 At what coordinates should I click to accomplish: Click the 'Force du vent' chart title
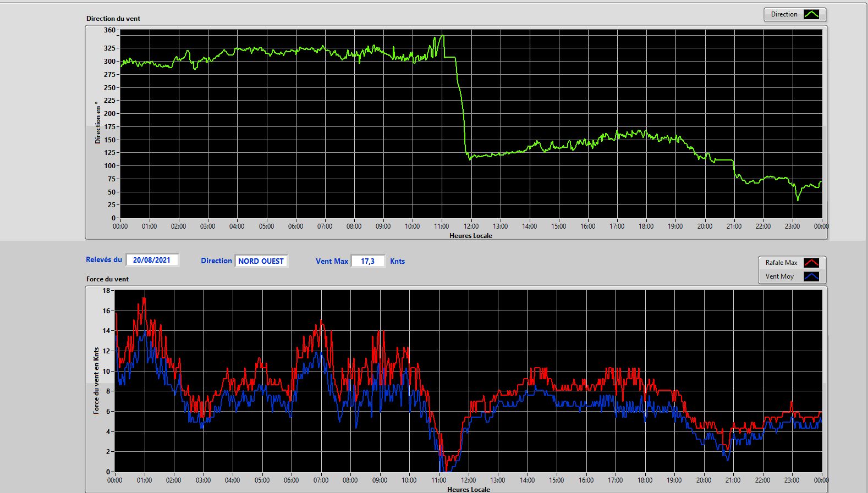click(x=107, y=279)
